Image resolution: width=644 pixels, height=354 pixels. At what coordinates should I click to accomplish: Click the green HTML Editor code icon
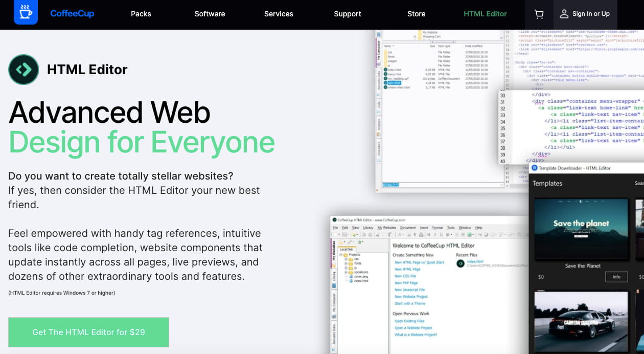pos(24,69)
